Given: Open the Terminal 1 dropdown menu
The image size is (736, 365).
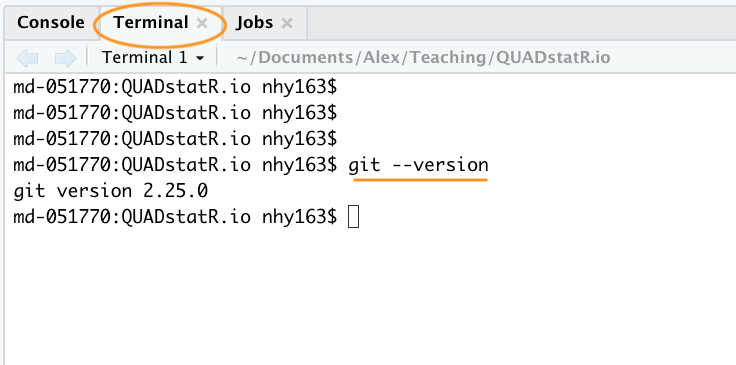Looking at the screenshot, I should pyautogui.click(x=153, y=58).
